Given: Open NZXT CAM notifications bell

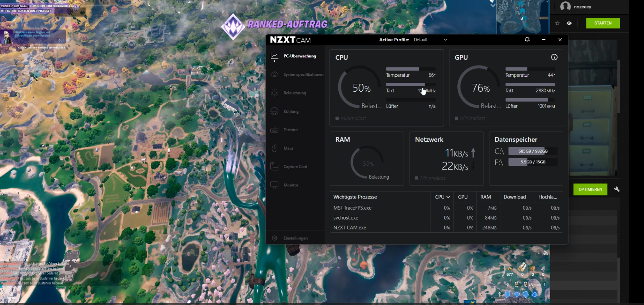Looking at the screenshot, I should [x=527, y=40].
